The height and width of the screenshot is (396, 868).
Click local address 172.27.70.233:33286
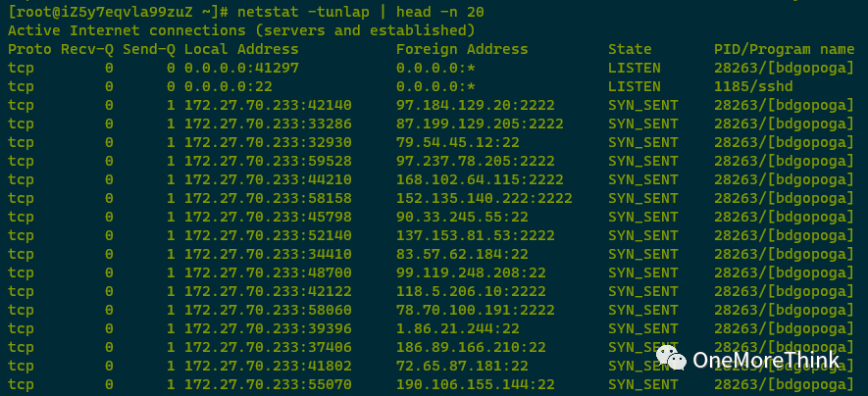268,124
